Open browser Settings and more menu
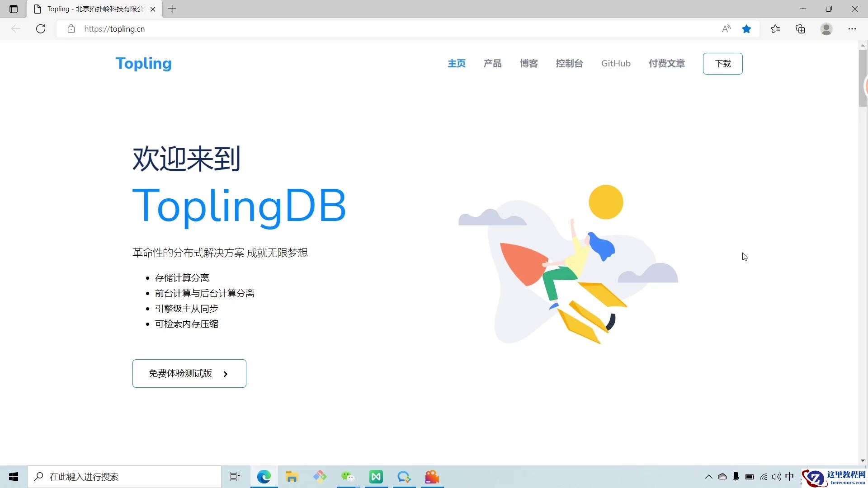The width and height of the screenshot is (868, 488). 852,29
